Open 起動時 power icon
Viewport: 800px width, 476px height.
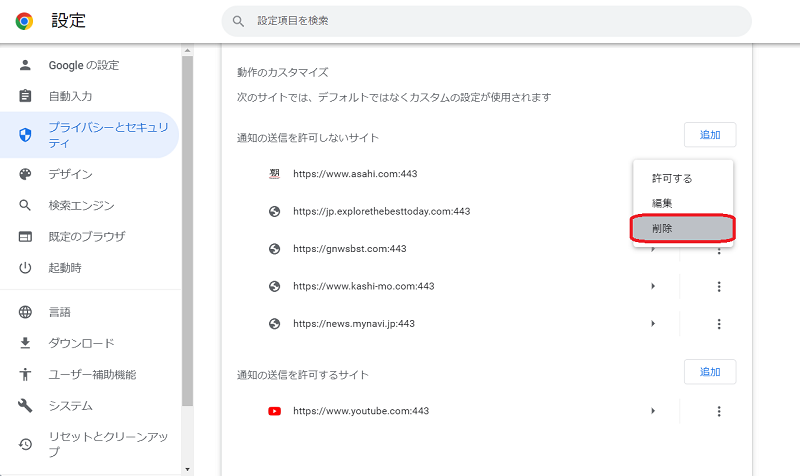pyautogui.click(x=26, y=268)
